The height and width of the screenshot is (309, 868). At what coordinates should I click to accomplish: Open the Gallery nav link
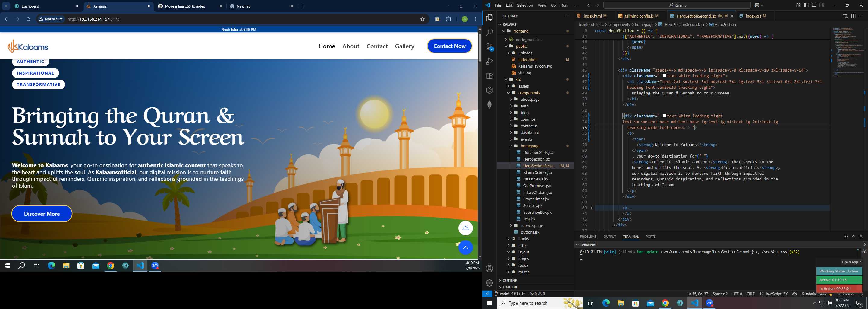(x=404, y=46)
